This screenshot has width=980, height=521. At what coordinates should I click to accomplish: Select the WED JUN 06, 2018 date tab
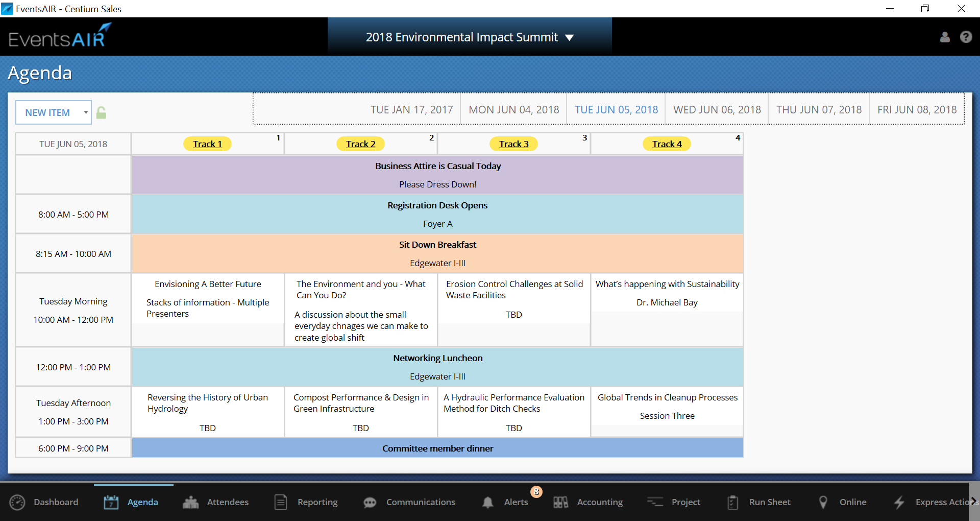717,110
